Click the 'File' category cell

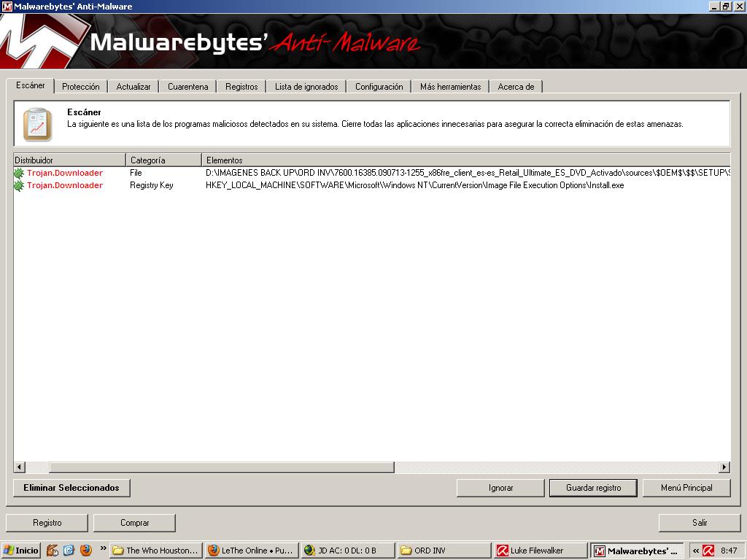tap(136, 173)
